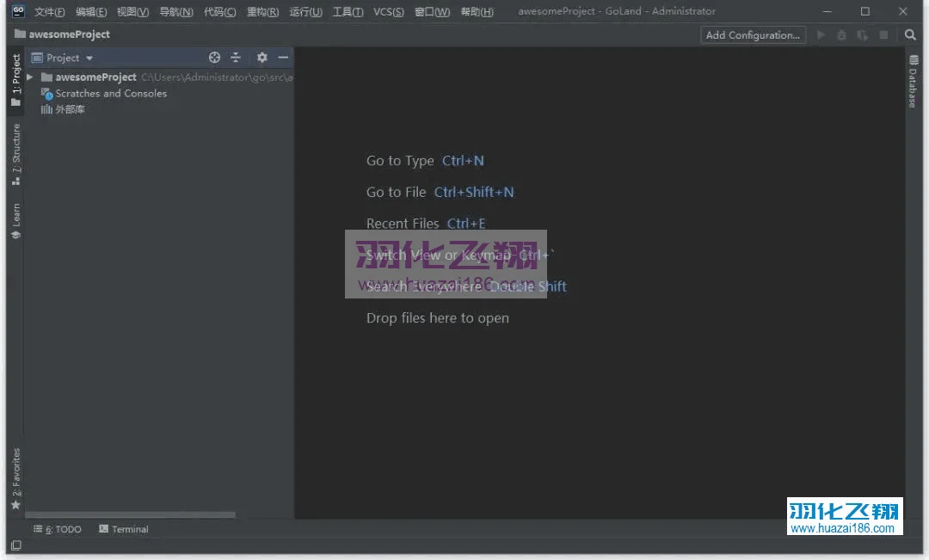Open the 代码(C) menu

tap(220, 12)
